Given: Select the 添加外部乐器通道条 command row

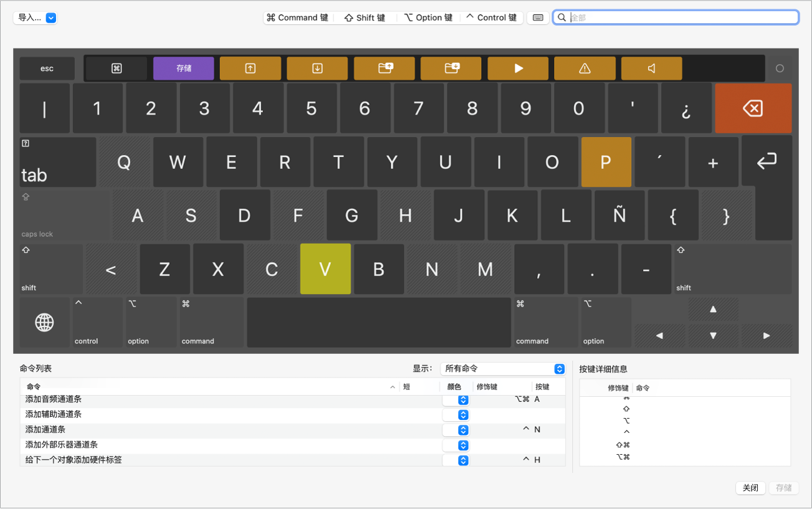Looking at the screenshot, I should point(293,445).
